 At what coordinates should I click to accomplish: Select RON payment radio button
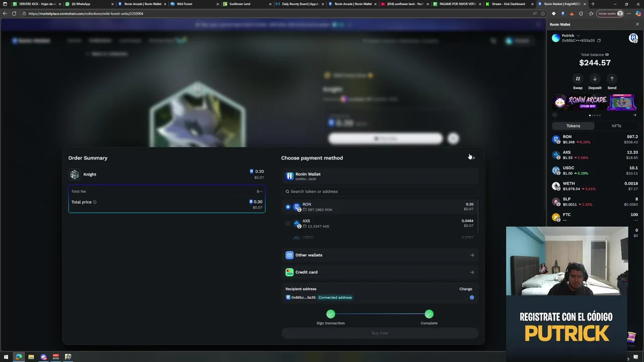click(288, 207)
